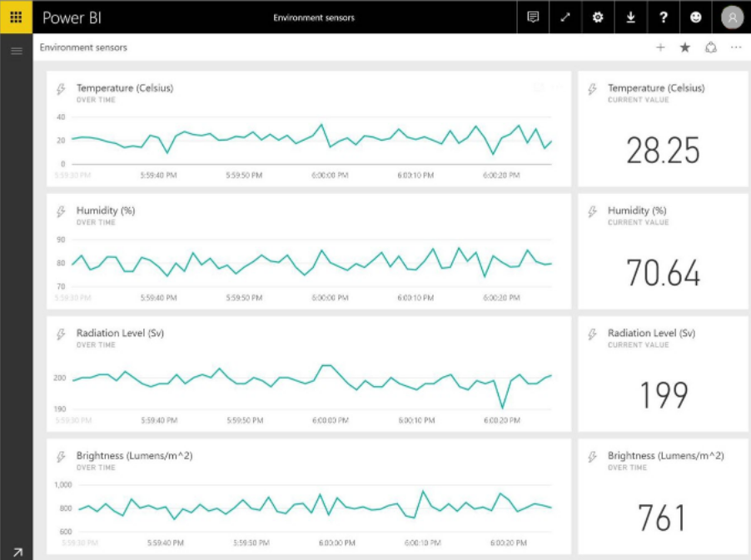The height and width of the screenshot is (560, 751).
Task: Click the 761 brightness value
Action: (x=662, y=518)
